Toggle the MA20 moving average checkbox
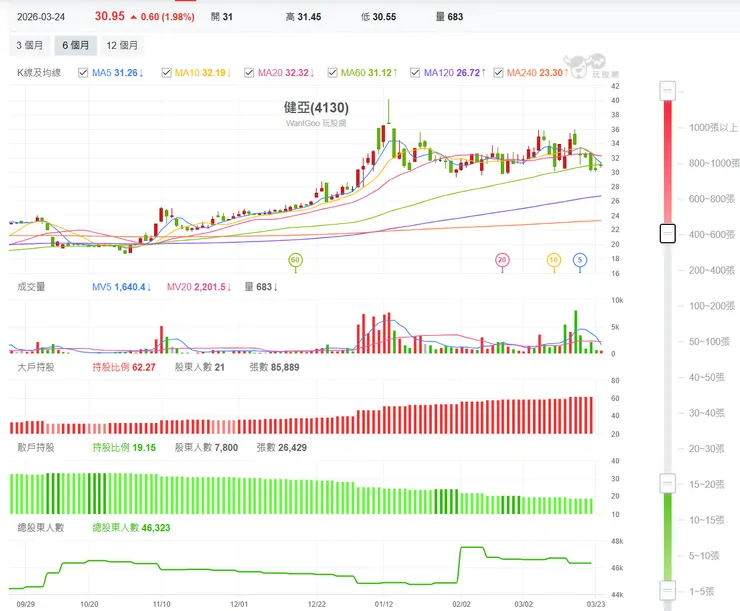This screenshot has height=611, width=740. 249,73
